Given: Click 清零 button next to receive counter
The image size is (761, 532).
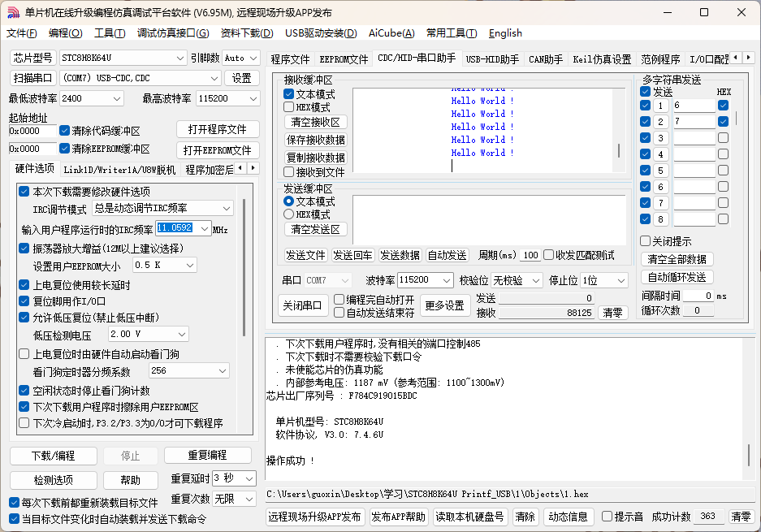Looking at the screenshot, I should (x=612, y=313).
